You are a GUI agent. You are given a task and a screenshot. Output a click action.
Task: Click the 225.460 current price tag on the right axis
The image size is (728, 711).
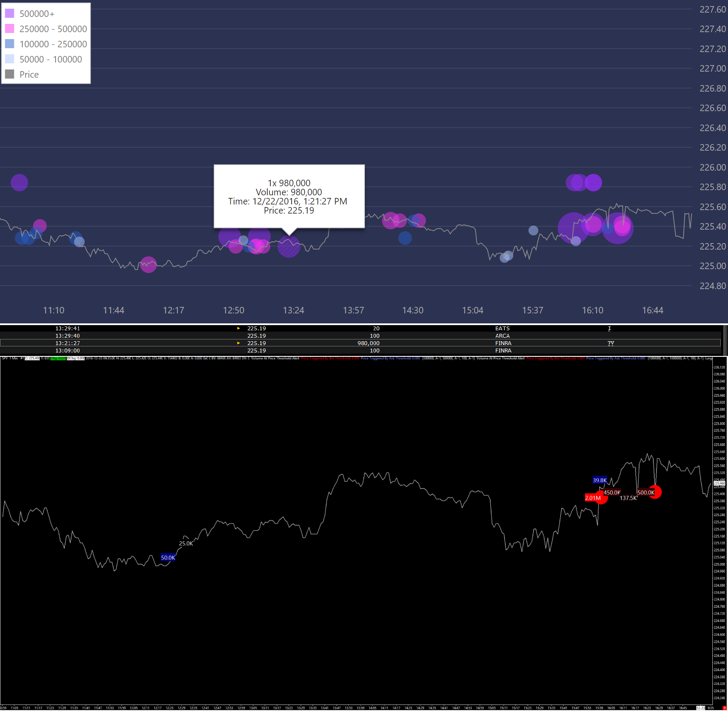pos(719,483)
